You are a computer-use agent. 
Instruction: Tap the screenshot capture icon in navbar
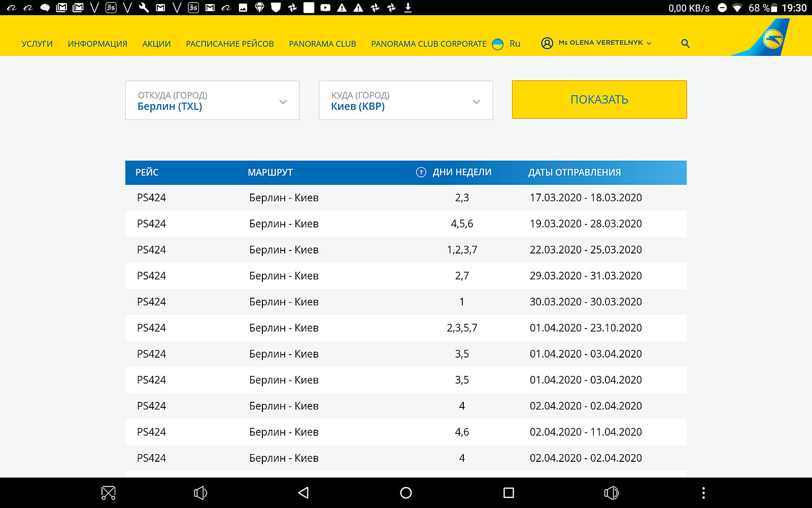pyautogui.click(x=109, y=493)
